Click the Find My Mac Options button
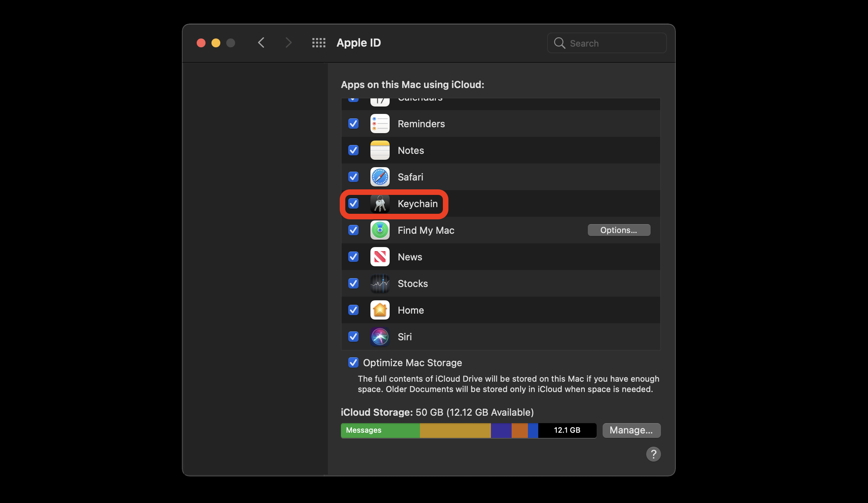 (619, 230)
